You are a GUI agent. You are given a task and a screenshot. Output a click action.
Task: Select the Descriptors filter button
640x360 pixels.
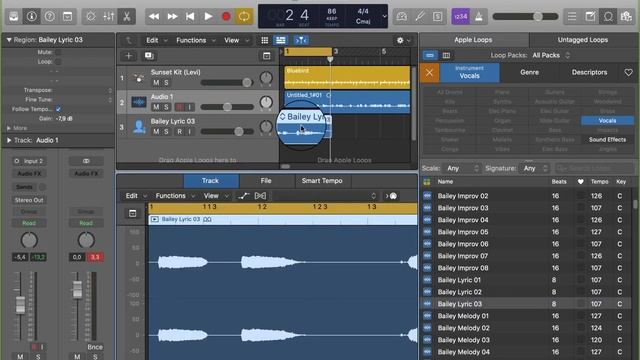pos(589,72)
